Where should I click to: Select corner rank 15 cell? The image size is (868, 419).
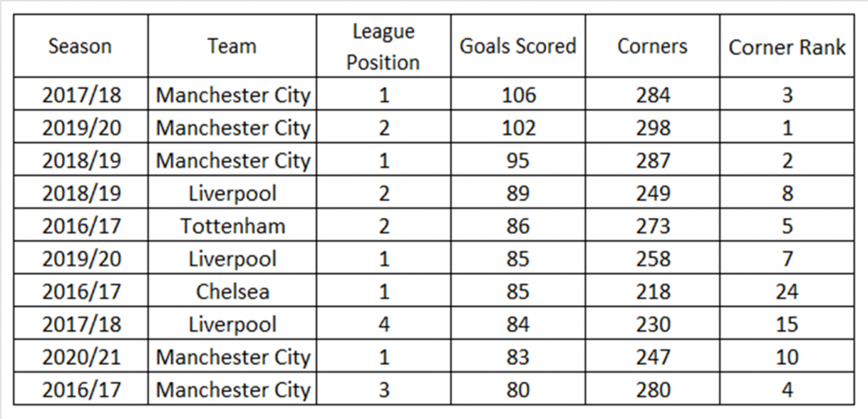(x=787, y=324)
